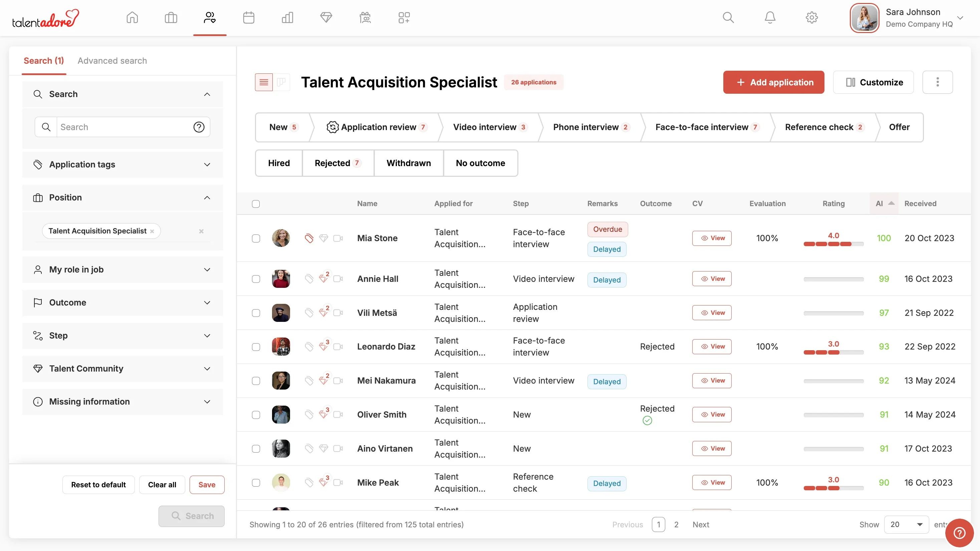
Task: Click Mia Stone's red tag icon
Action: [309, 238]
